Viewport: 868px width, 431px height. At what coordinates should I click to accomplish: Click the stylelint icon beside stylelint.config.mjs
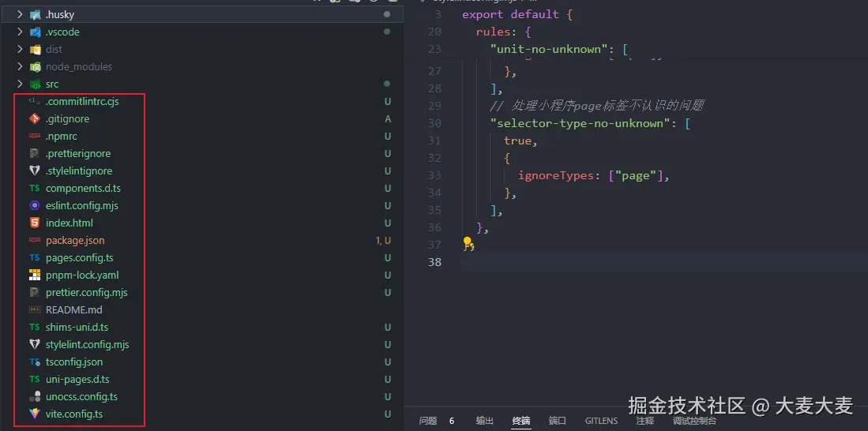point(35,344)
